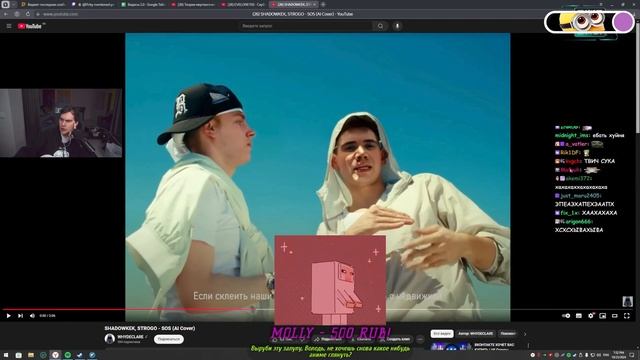Mute the video player volume

[x=32, y=316]
